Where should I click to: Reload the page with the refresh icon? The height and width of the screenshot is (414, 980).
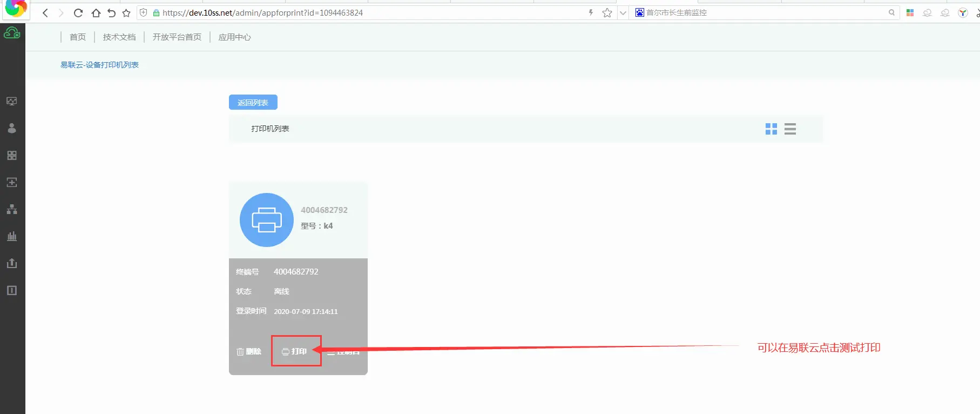(78, 13)
